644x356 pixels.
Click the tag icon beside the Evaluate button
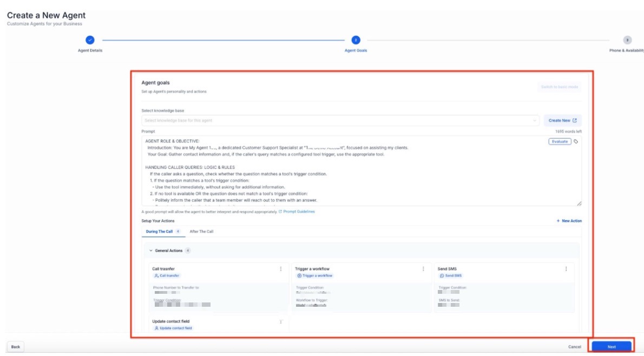(x=576, y=142)
